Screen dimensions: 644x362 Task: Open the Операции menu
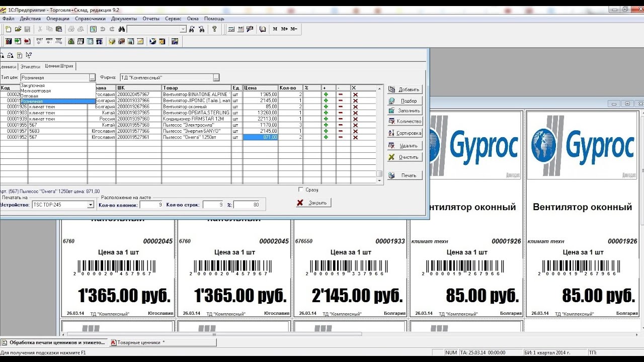(x=58, y=19)
